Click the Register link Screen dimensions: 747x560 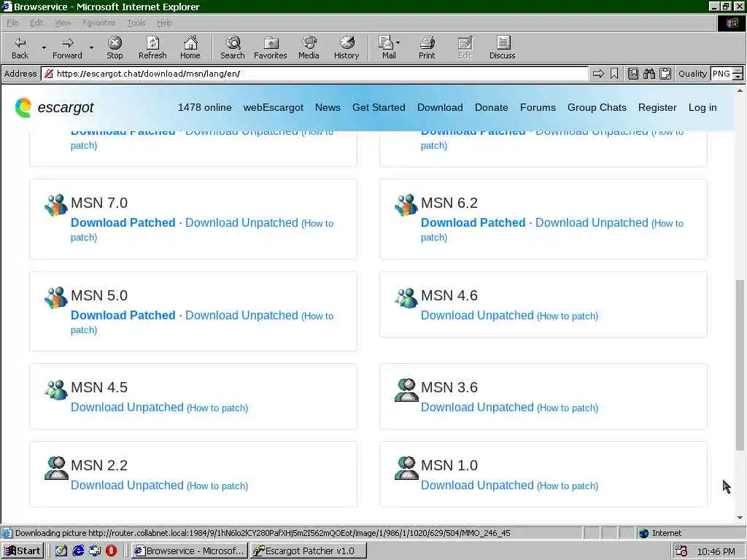pos(657,108)
